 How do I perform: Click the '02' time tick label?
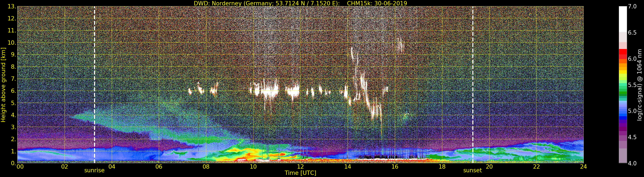65,167
